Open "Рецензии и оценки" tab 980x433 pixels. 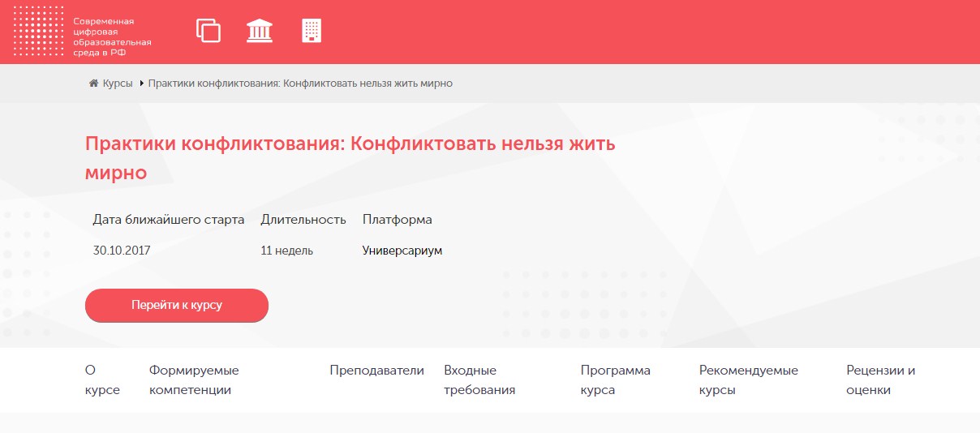point(880,380)
